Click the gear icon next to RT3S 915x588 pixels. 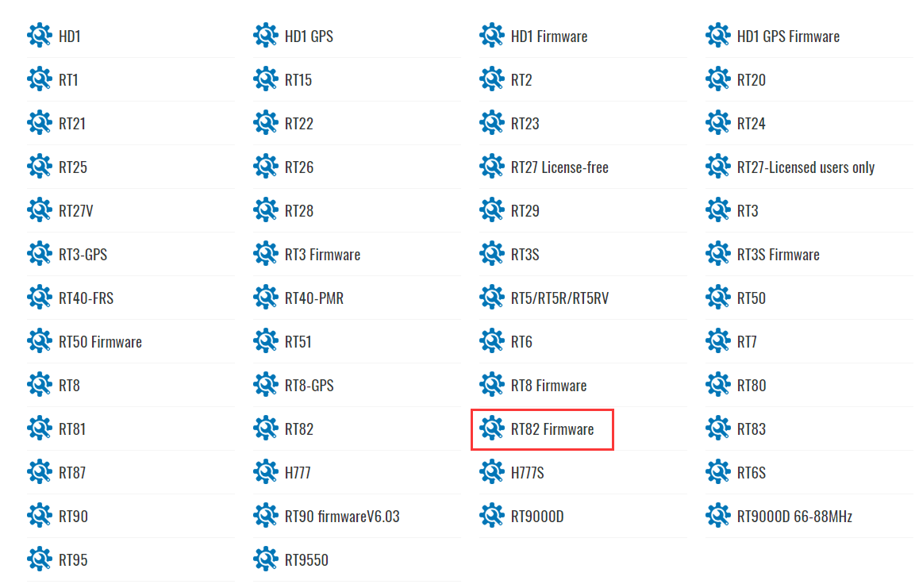point(492,254)
